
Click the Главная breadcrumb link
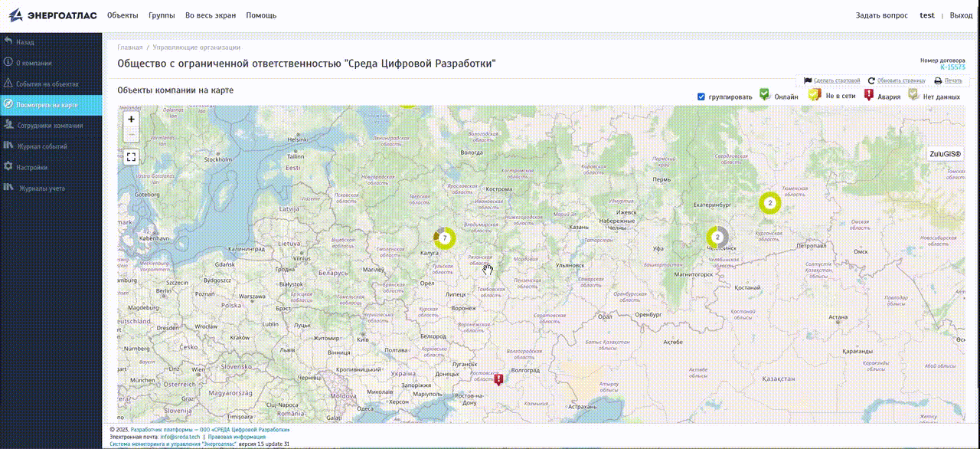(x=129, y=48)
